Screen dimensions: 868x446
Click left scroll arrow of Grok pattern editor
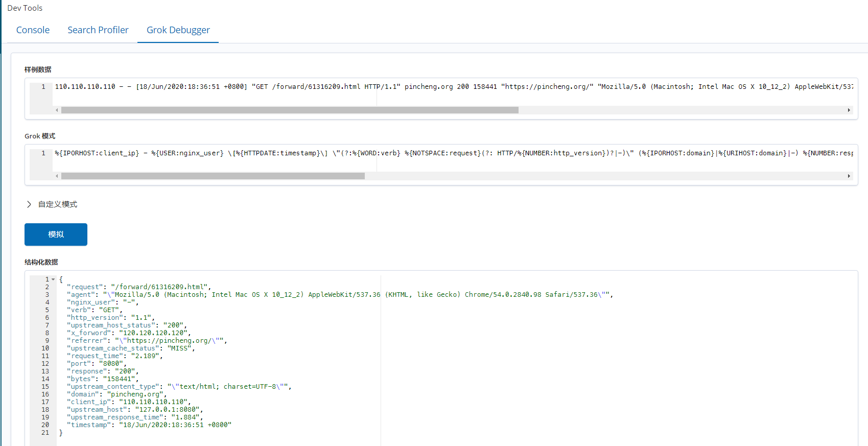click(x=57, y=176)
